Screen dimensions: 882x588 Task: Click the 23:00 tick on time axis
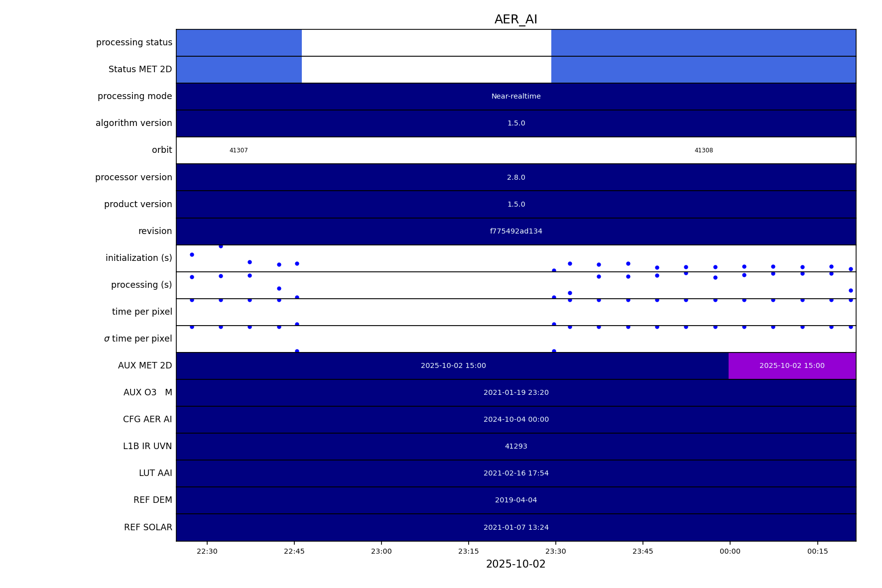[x=381, y=551]
